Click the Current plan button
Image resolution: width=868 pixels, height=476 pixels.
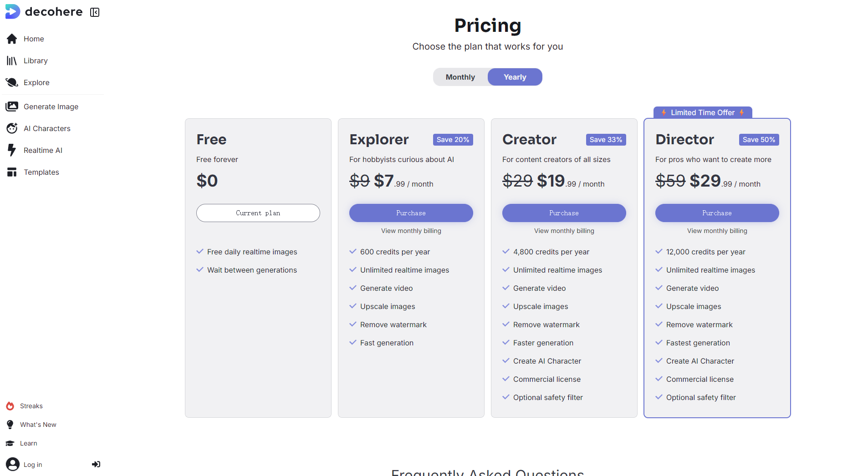click(258, 213)
